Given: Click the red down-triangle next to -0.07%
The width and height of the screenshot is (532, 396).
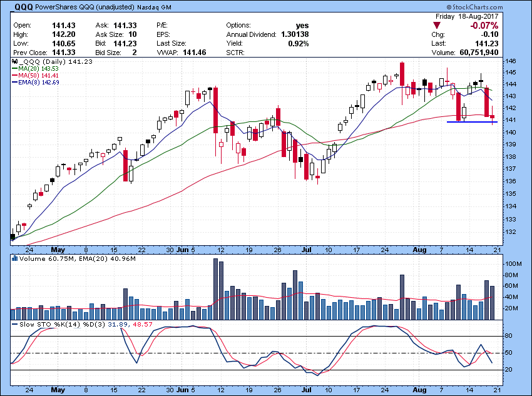Looking at the screenshot, I should (437, 26).
